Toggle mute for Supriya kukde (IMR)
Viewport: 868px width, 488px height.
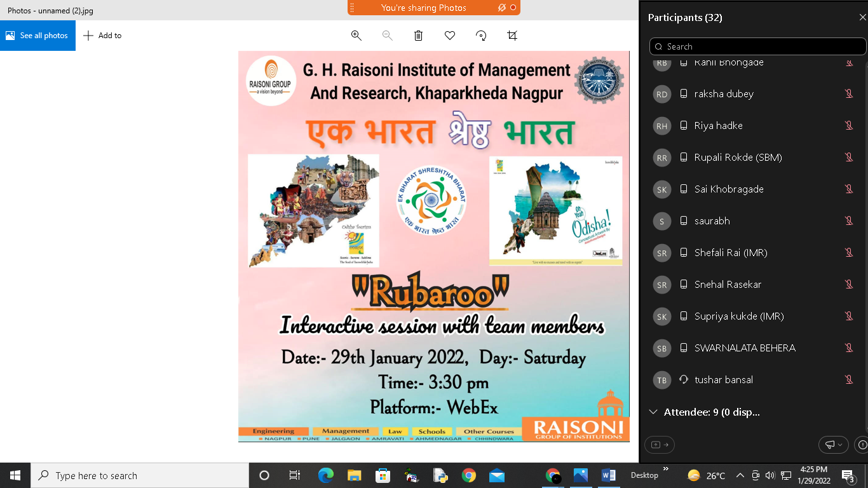tap(848, 316)
